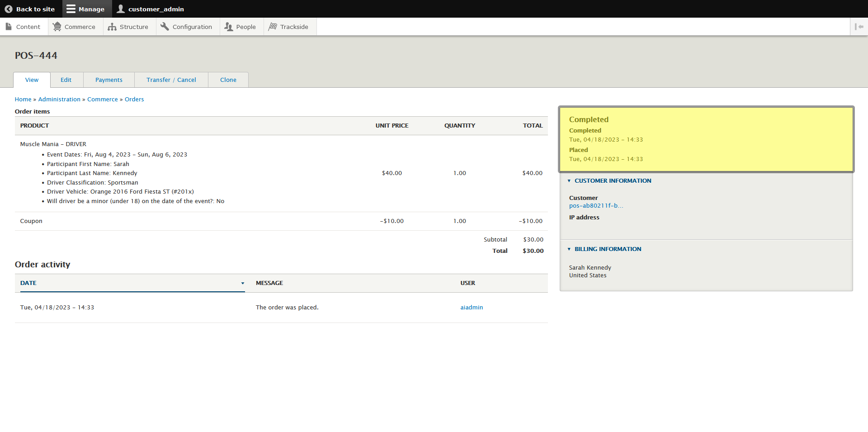Click the United States billing country
Image resolution: width=868 pixels, height=432 pixels.
click(588, 275)
